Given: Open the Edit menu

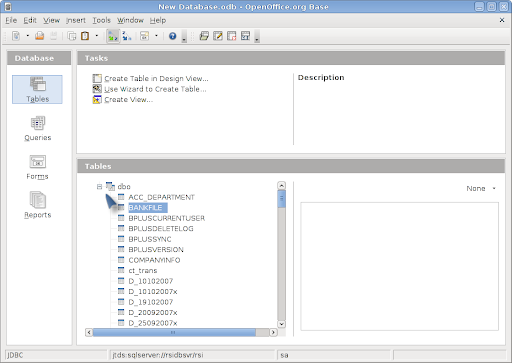Looking at the screenshot, I should coord(30,20).
